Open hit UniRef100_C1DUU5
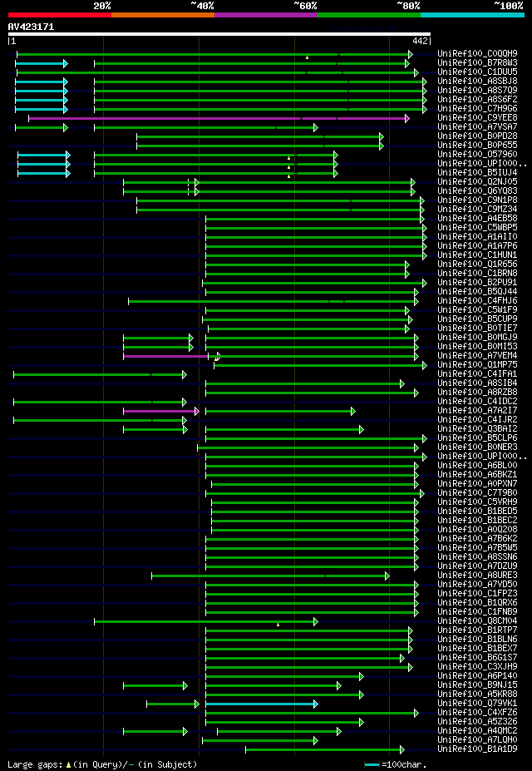This screenshot has height=771, width=532. coord(477,72)
